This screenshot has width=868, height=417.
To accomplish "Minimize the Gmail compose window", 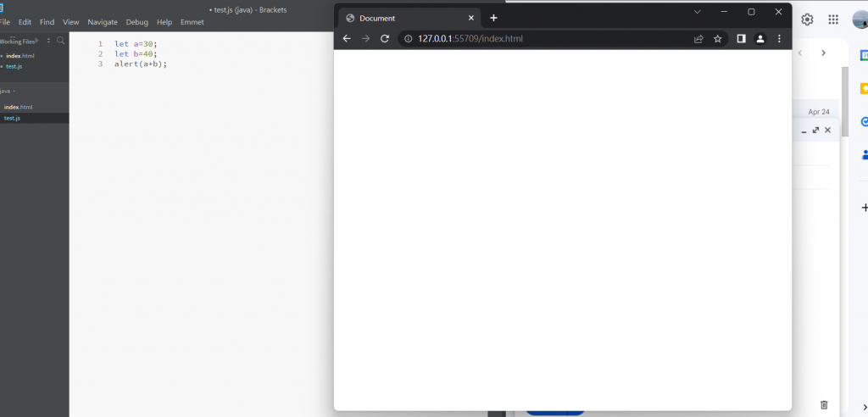I will 804,131.
